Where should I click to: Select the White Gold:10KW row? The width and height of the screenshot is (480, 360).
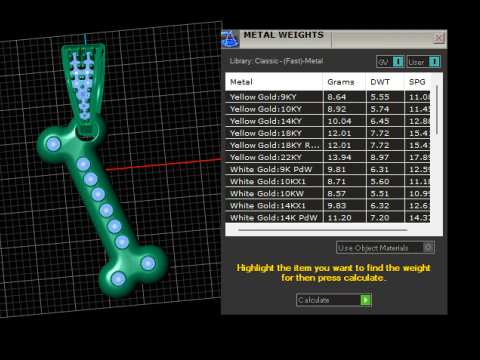tap(328, 193)
